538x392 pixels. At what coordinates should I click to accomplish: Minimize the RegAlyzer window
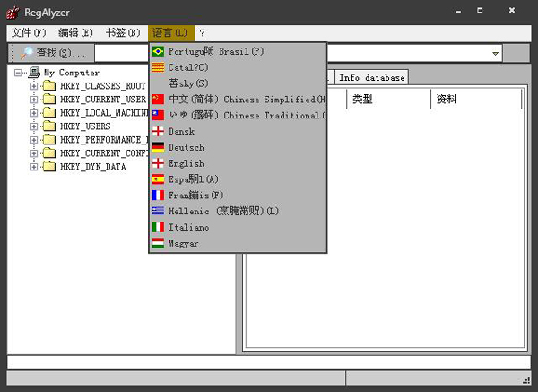[458, 11]
